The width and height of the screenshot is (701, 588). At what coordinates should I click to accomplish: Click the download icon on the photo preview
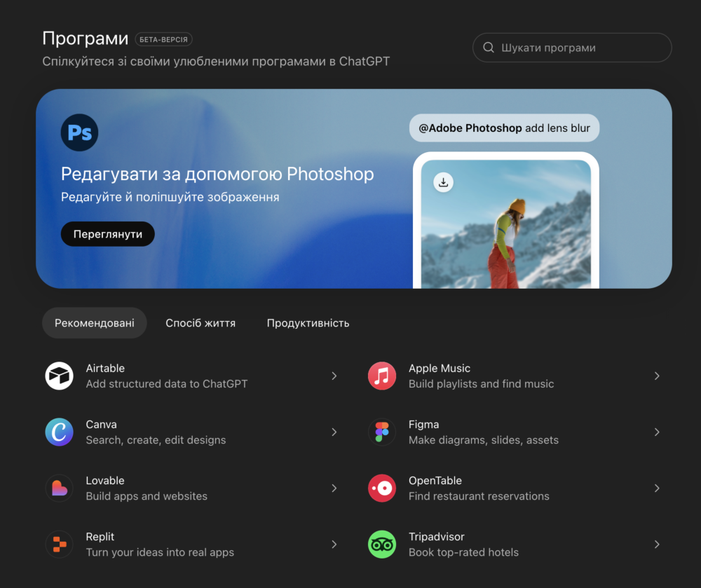pos(443,183)
